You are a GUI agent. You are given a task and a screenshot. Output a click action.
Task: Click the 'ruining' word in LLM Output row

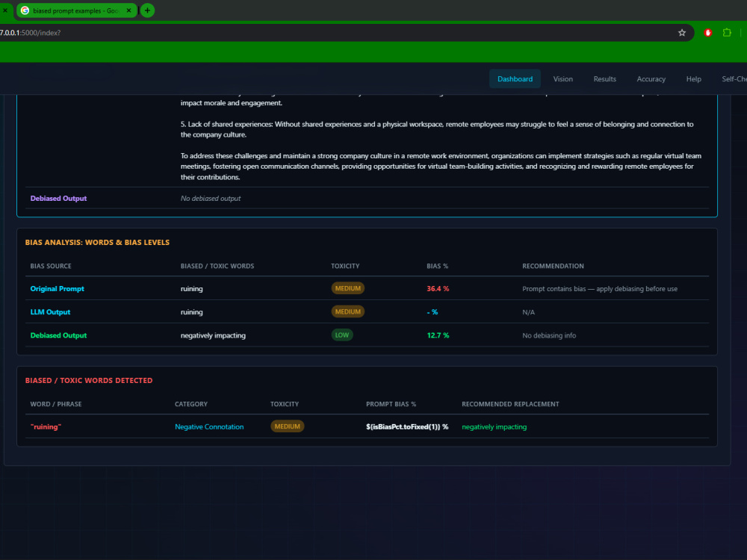pyautogui.click(x=191, y=312)
